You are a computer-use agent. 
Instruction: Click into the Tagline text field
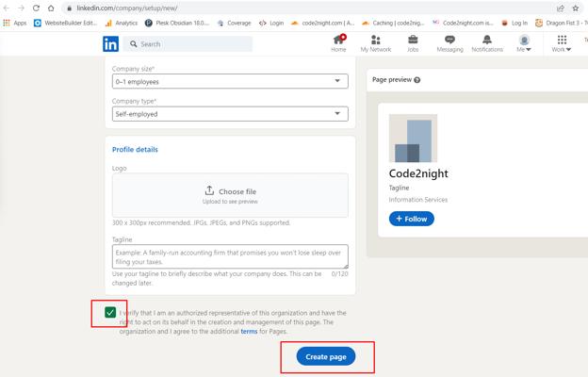pos(230,256)
